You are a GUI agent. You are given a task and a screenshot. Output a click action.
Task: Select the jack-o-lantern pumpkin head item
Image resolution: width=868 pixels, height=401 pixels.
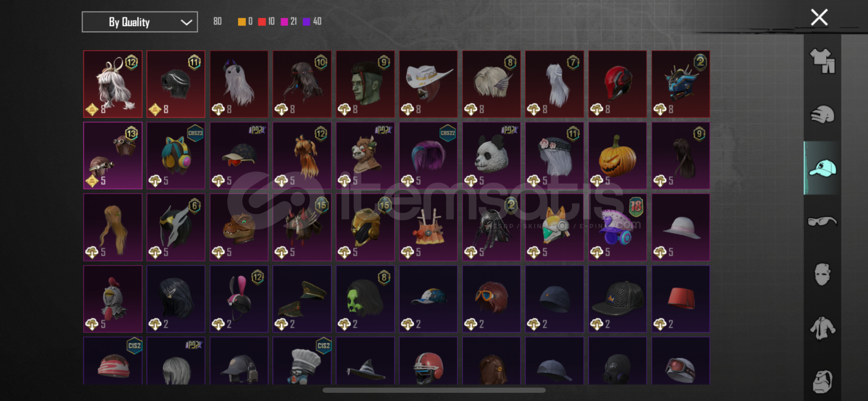[617, 156]
